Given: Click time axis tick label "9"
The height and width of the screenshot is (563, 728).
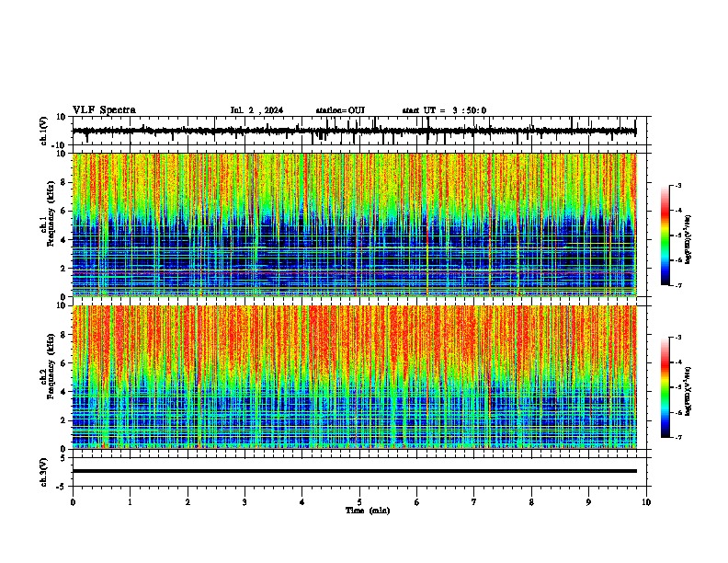Looking at the screenshot, I should [x=588, y=502].
